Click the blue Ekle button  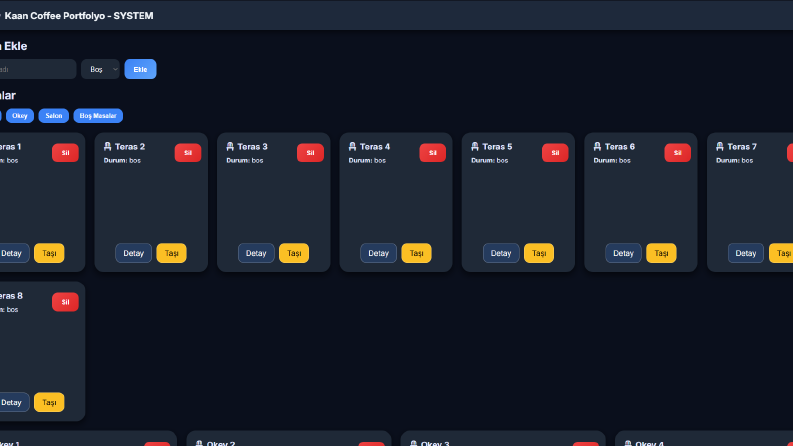(x=140, y=69)
